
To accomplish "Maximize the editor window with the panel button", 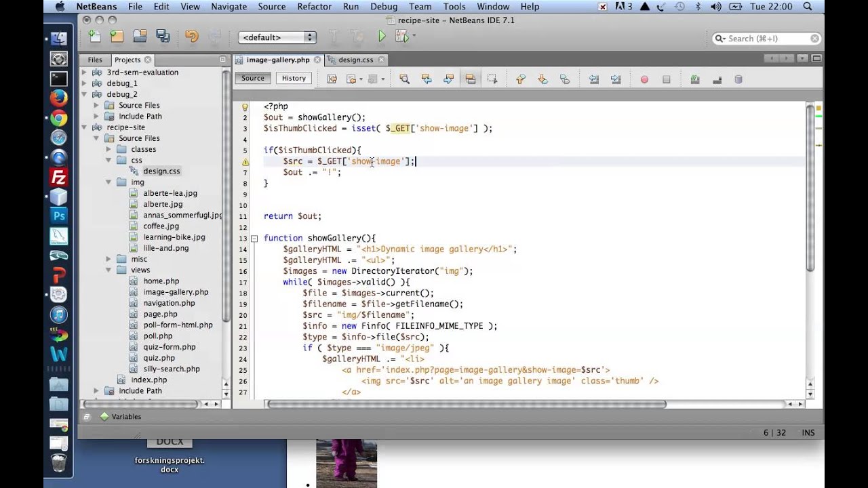I will [x=816, y=60].
